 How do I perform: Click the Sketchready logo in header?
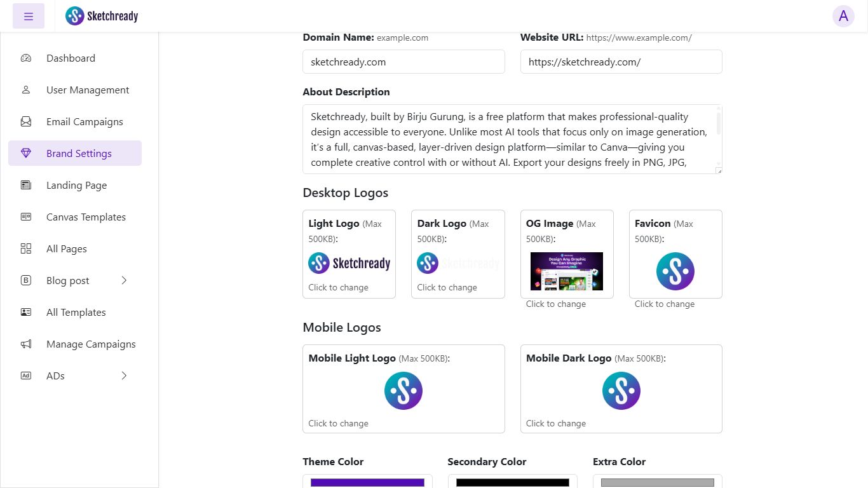[x=102, y=16]
